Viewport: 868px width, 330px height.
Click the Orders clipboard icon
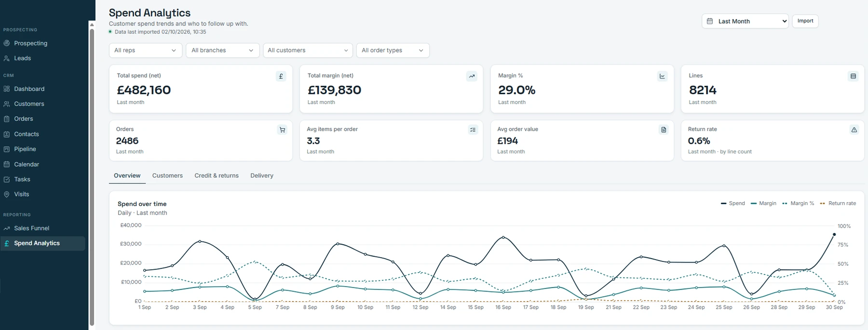click(x=7, y=119)
